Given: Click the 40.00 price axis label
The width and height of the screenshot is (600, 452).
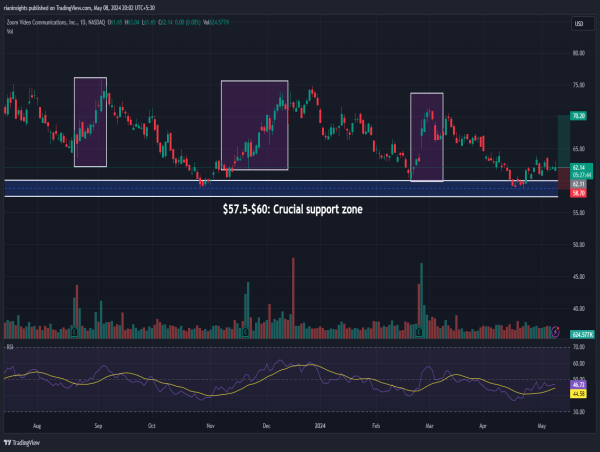Looking at the screenshot, I should click(579, 308).
